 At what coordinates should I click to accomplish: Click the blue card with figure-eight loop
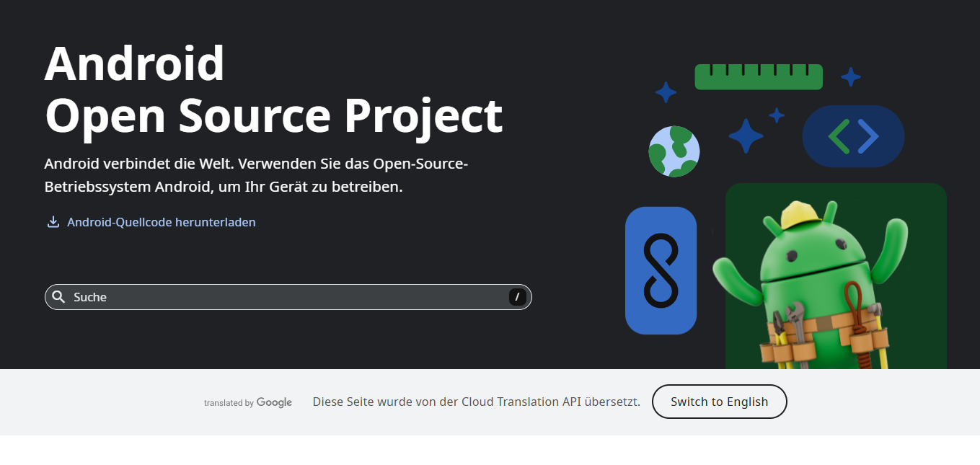tap(661, 270)
